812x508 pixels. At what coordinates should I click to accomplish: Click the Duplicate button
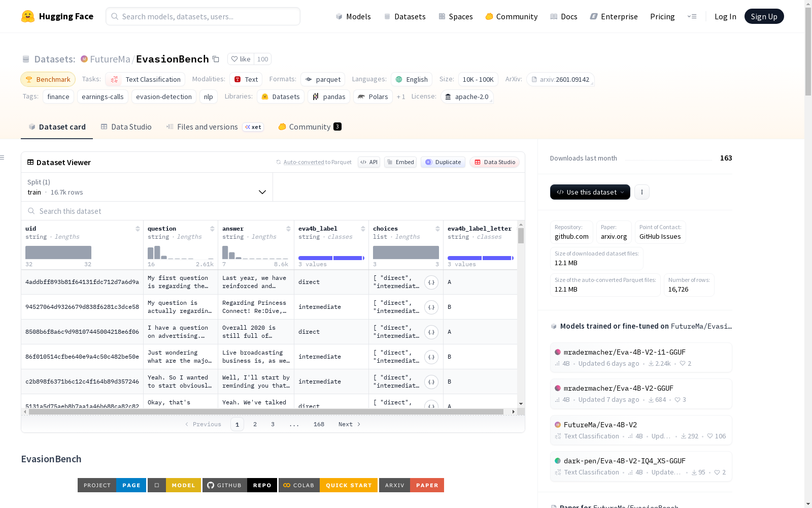tap(443, 162)
